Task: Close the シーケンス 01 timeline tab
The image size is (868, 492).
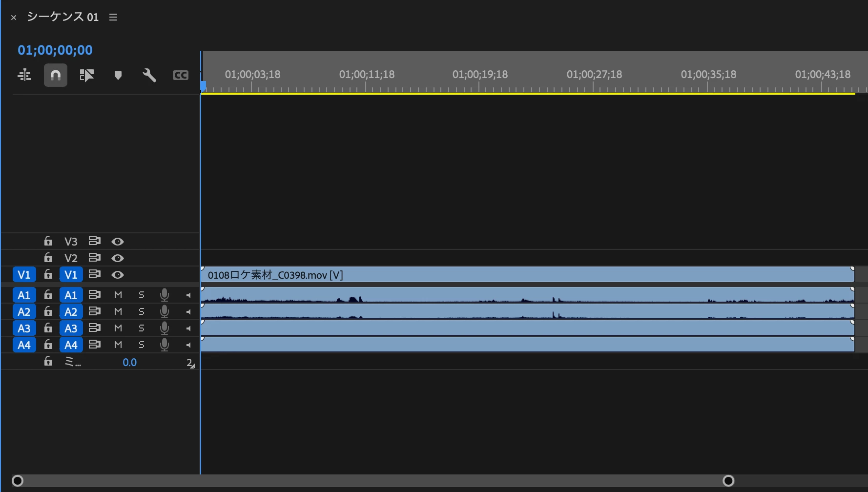Action: (14, 18)
